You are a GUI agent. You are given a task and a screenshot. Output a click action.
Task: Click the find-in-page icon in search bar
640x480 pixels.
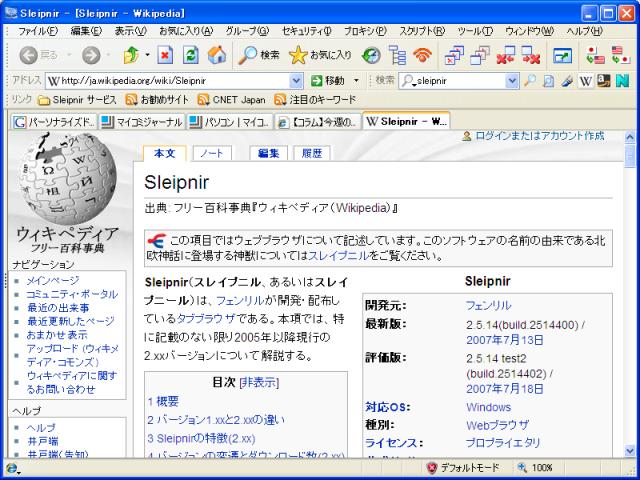point(548,81)
